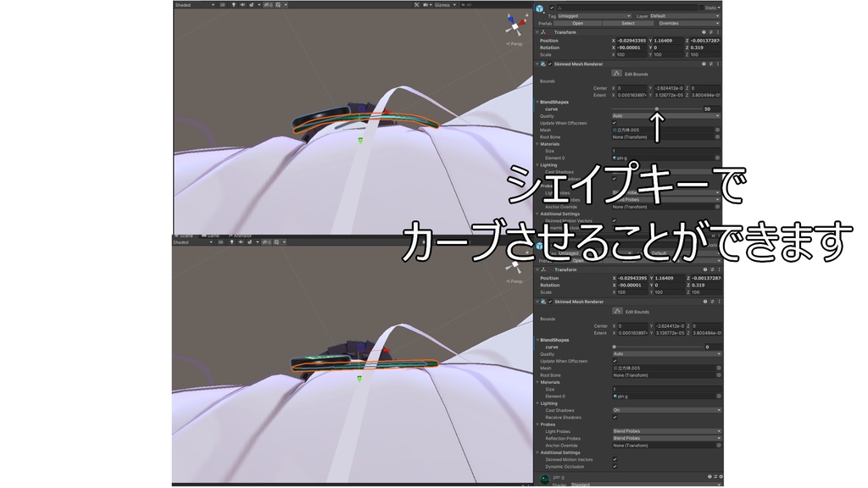This screenshot has width=868, height=488.
Task: Pick Mesh object selector in upper Inspector
Action: [717, 130]
